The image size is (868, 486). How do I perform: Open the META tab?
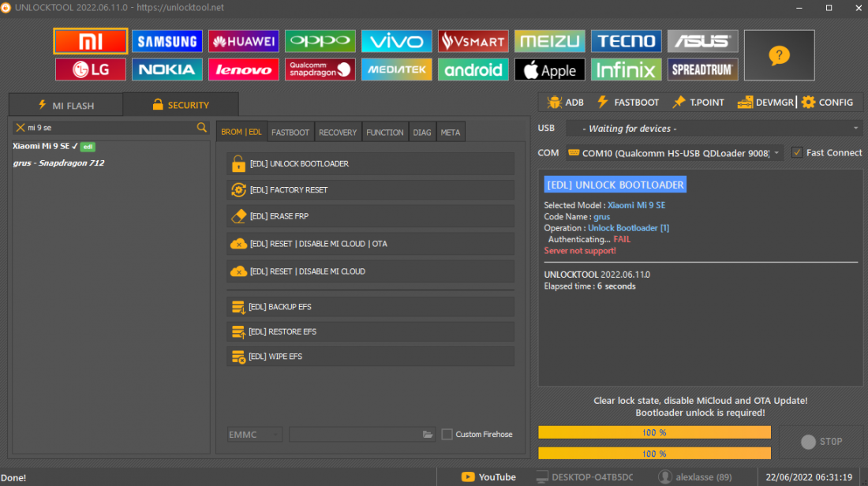(x=450, y=133)
